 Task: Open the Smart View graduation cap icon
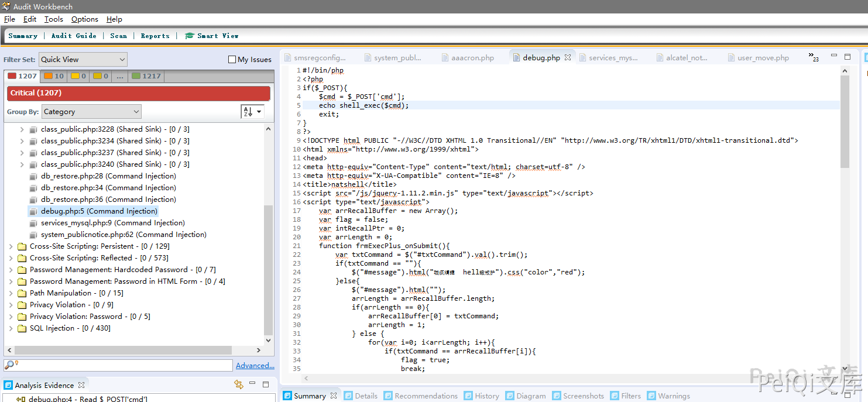click(x=190, y=36)
